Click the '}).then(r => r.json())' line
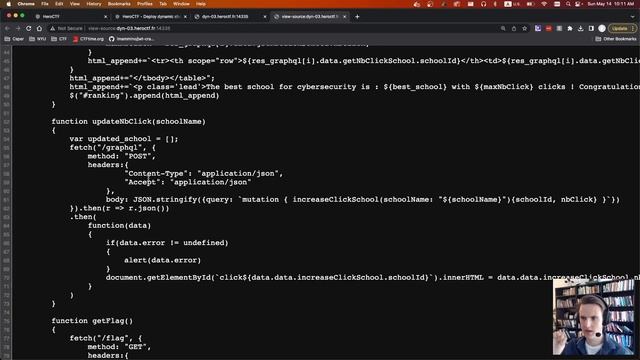Viewport: 640px width, 360px height. pyautogui.click(x=119, y=208)
